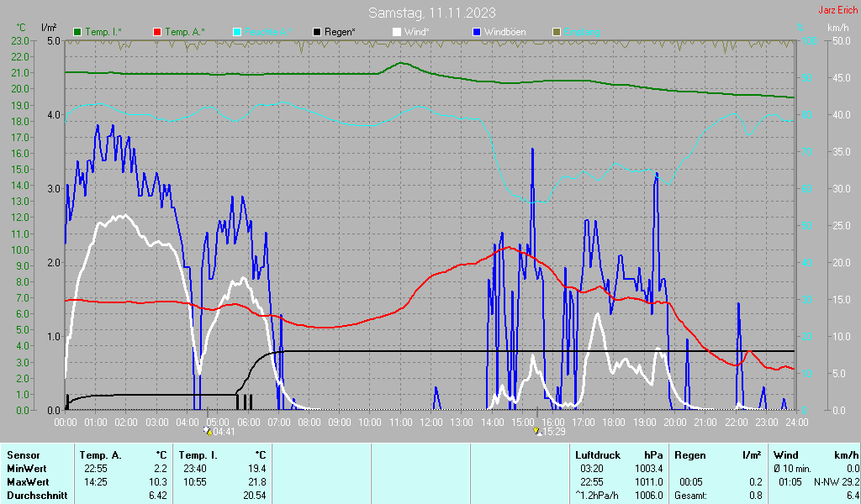Image resolution: width=861 pixels, height=504 pixels.
Task: Select the Windböen legend label
Action: (x=504, y=33)
